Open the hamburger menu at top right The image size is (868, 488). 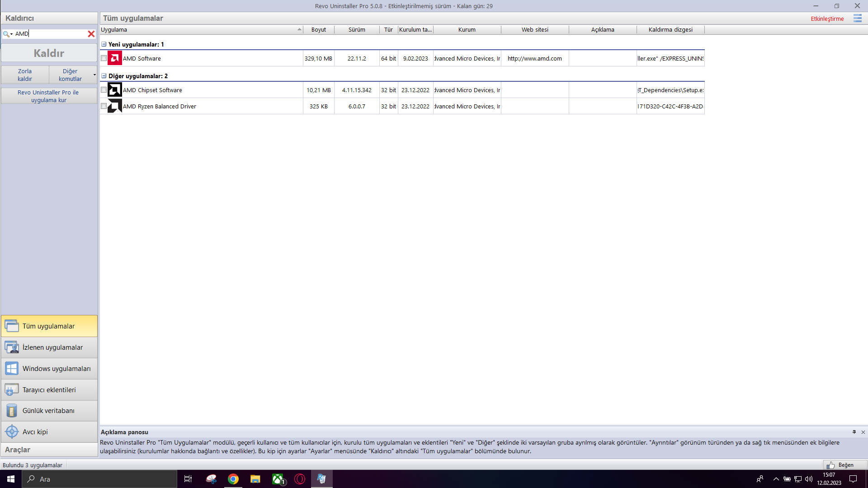pyautogui.click(x=857, y=19)
